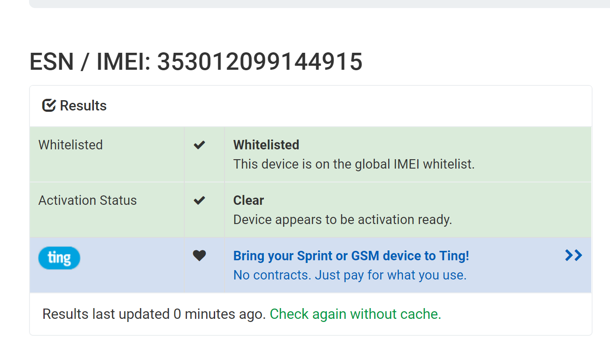
Task: Click the heart icon in Ting row
Action: coord(199,256)
